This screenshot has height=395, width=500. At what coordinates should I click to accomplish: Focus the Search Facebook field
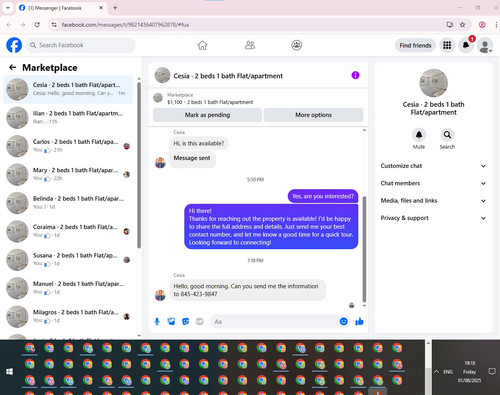[81, 45]
